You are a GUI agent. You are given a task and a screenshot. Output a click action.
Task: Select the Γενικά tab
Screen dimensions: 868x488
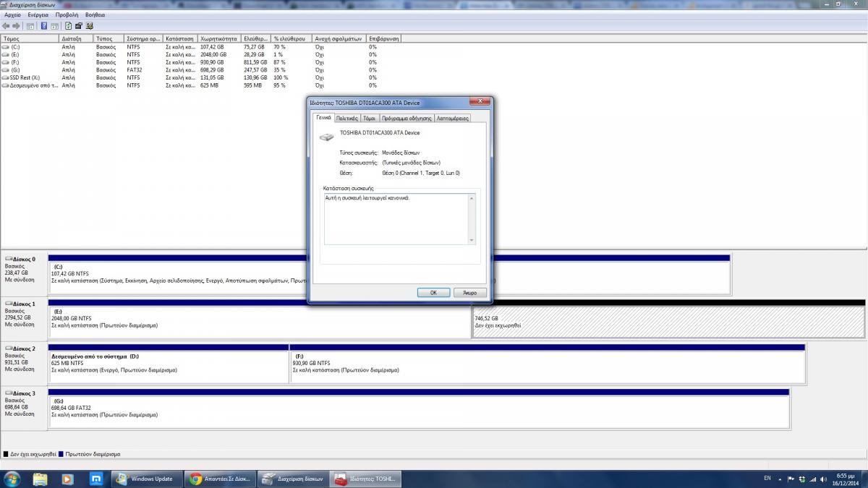point(323,117)
